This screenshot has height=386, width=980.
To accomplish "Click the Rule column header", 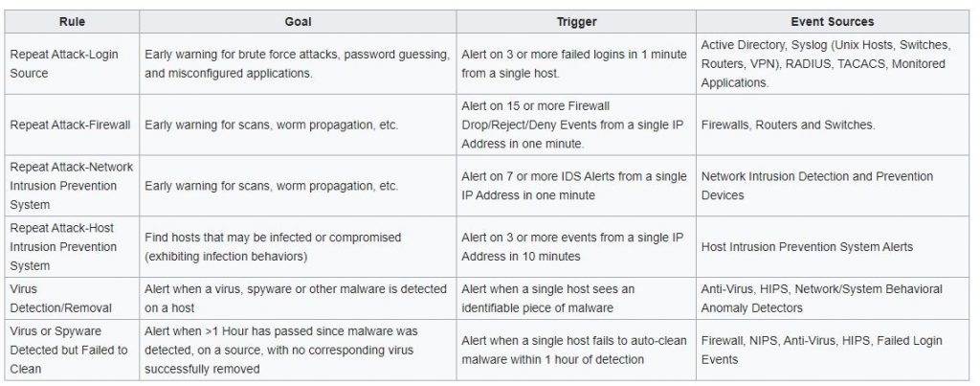I will 72,22.
